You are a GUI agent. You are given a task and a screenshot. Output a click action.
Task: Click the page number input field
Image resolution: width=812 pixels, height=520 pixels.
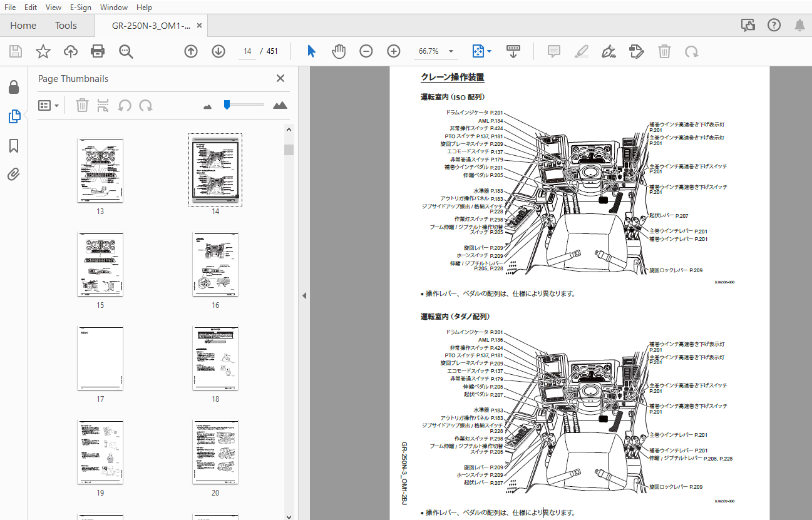click(x=248, y=51)
